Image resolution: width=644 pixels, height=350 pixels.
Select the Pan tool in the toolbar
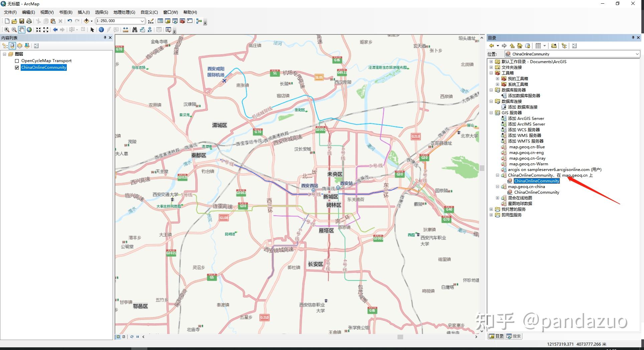(22, 30)
